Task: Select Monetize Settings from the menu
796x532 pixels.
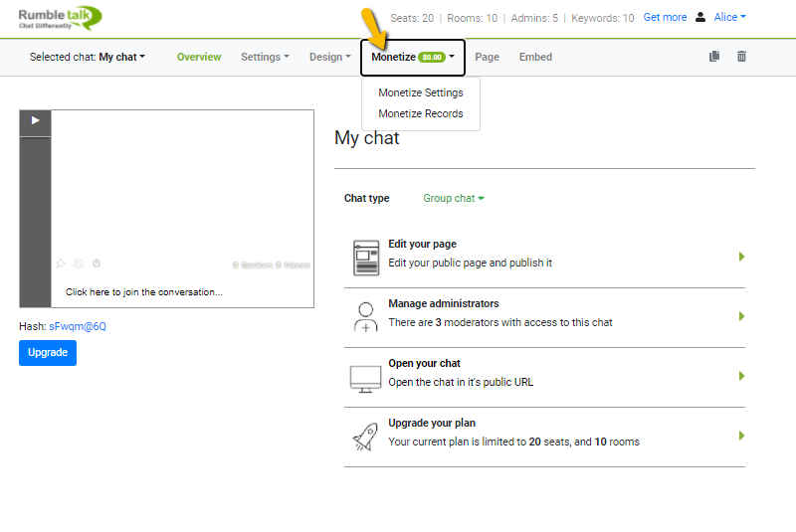Action: (x=420, y=92)
